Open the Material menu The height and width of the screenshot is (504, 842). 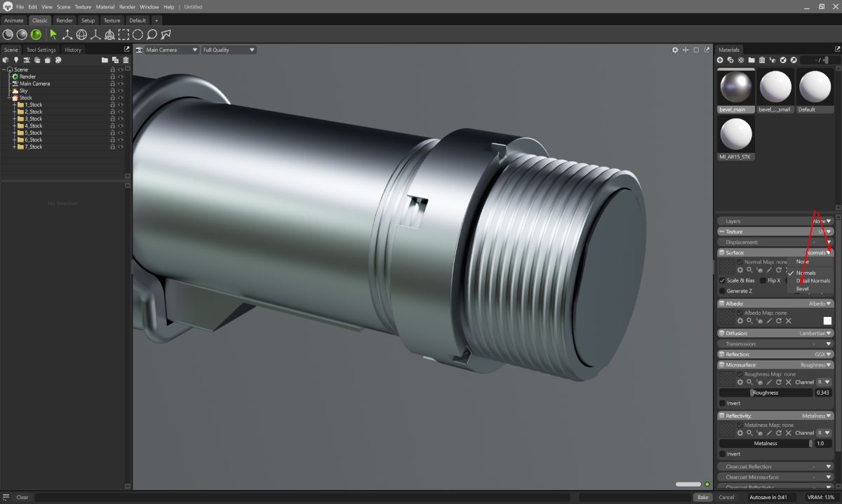point(105,7)
